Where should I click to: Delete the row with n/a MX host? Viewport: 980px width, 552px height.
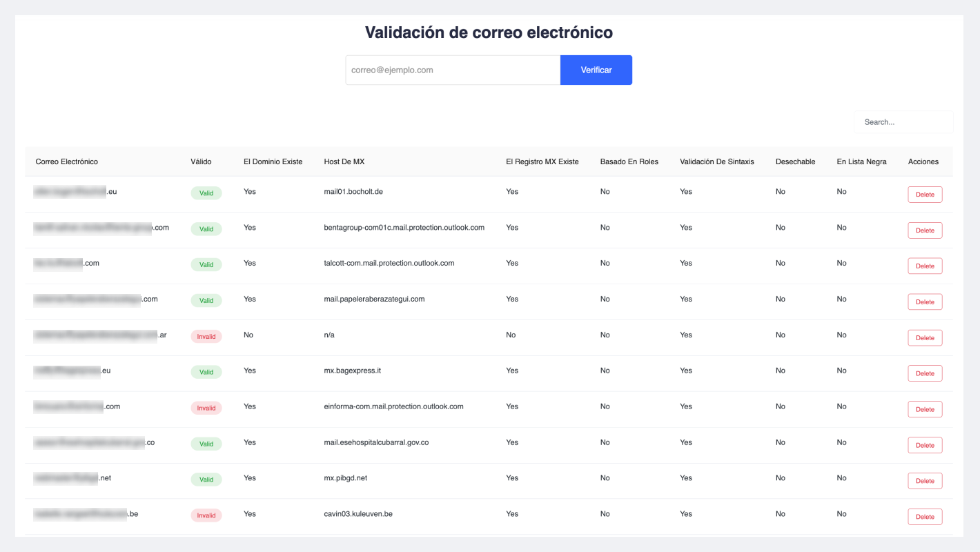tap(925, 337)
